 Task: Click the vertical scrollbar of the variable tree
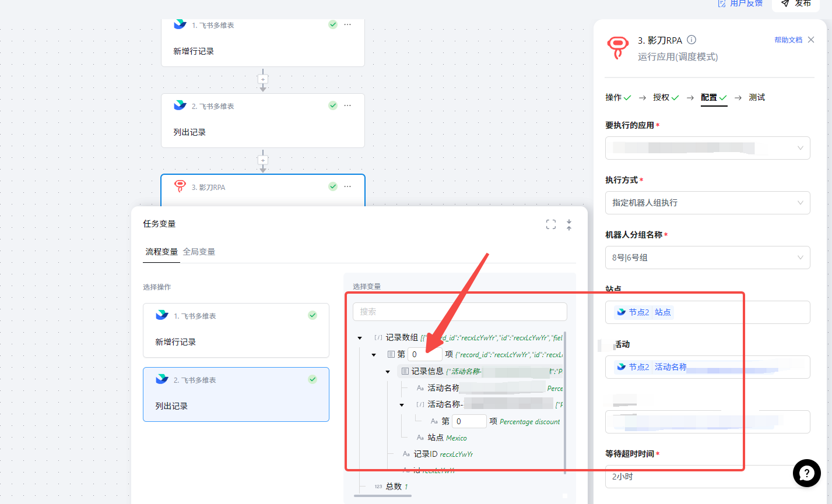click(565, 402)
